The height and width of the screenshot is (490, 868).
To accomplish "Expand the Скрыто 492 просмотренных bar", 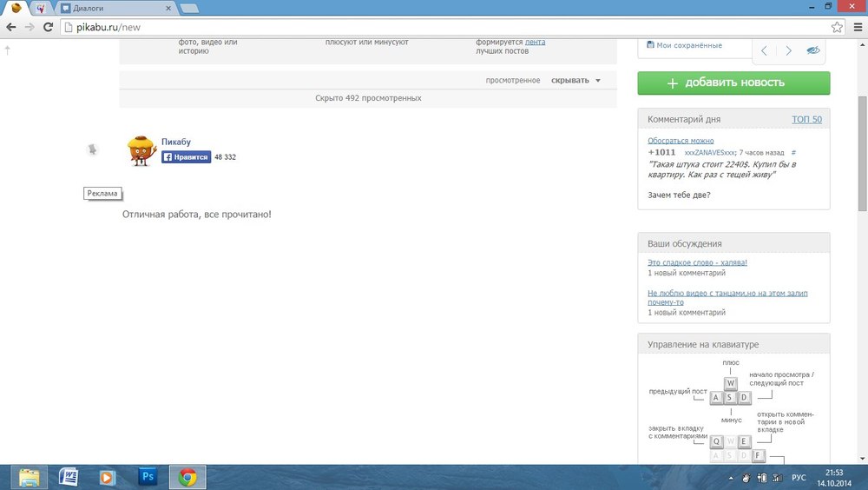I will click(368, 98).
